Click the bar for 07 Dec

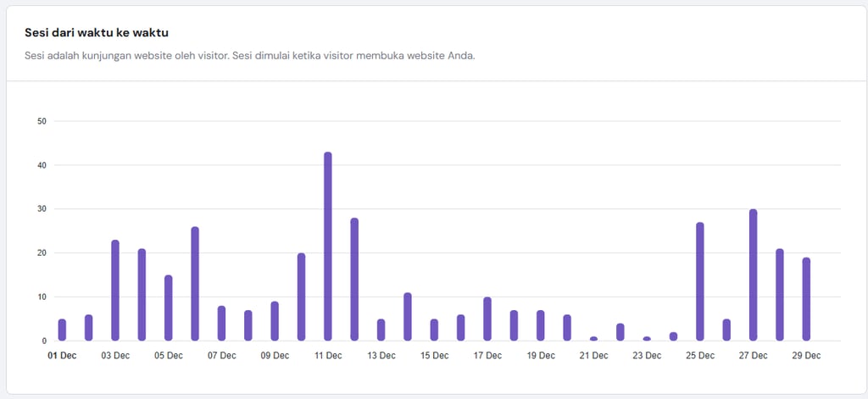pyautogui.click(x=221, y=324)
